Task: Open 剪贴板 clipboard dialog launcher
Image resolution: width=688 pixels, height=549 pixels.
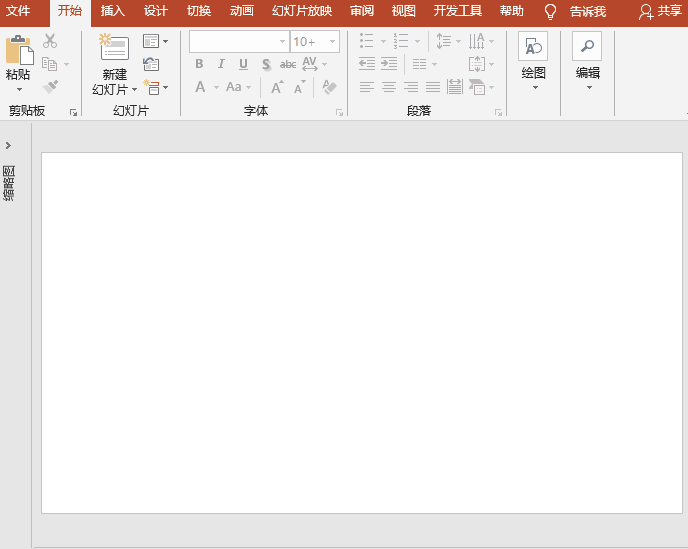Action: pyautogui.click(x=73, y=113)
